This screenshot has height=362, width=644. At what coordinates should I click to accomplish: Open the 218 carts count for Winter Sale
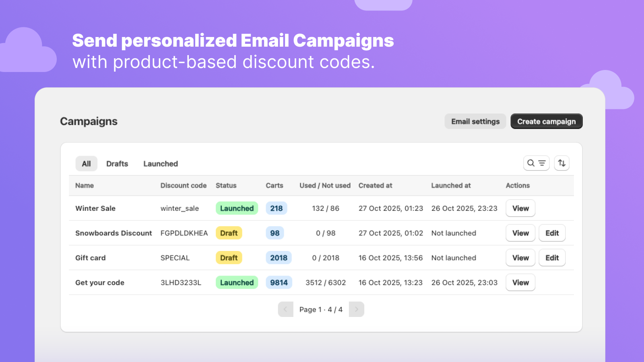[276, 208]
